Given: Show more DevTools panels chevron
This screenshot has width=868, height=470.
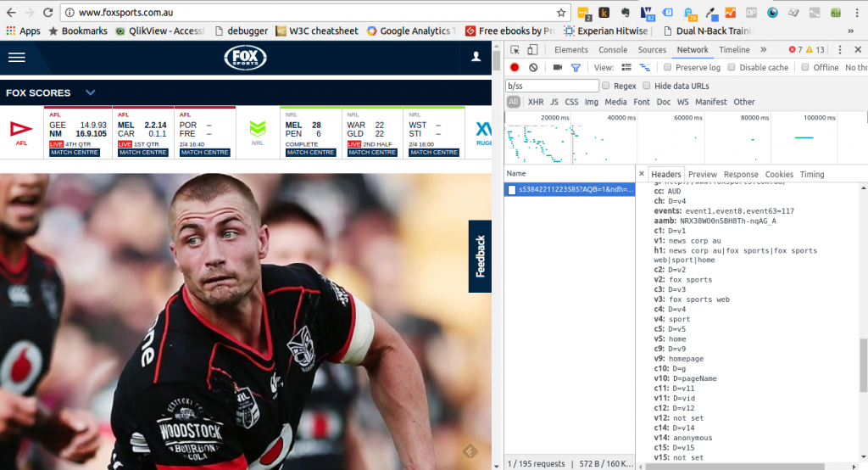Looking at the screenshot, I should (764, 50).
